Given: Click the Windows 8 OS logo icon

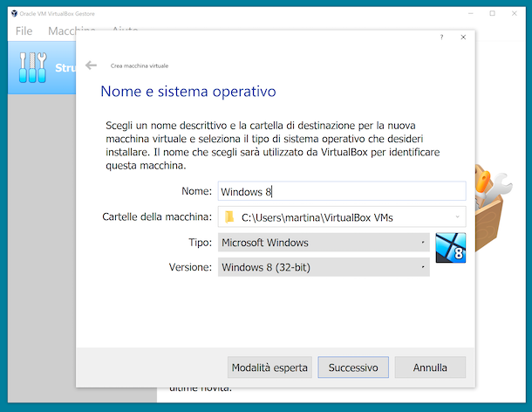Looking at the screenshot, I should point(451,248).
